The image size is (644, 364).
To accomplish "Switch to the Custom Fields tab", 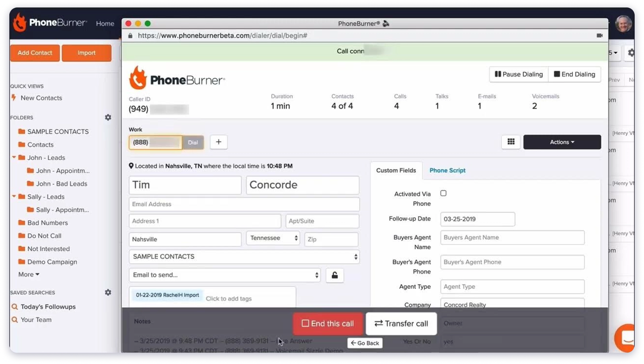I will point(396,170).
